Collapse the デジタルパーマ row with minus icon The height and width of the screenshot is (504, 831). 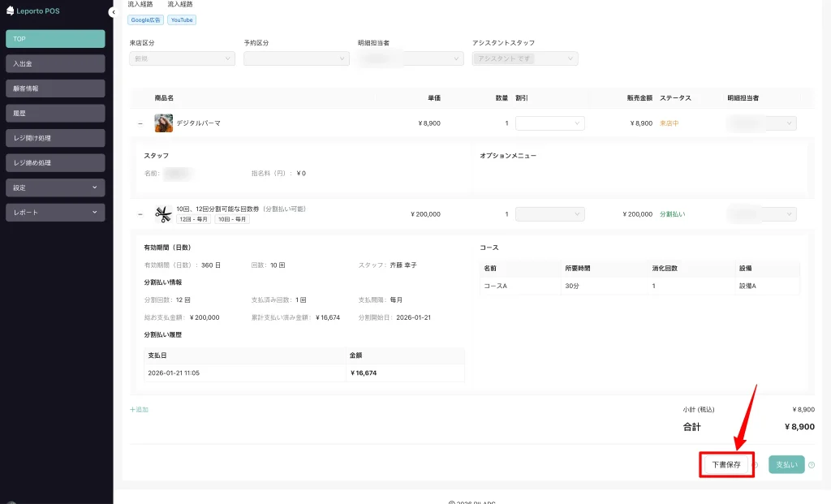click(x=140, y=124)
